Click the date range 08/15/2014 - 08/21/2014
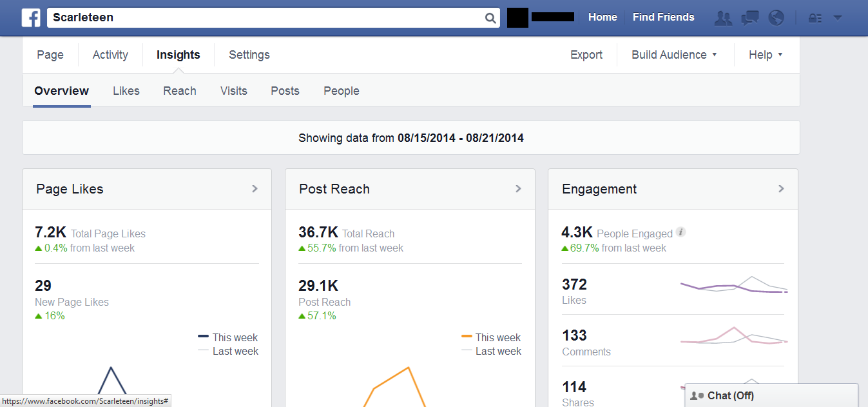 click(x=461, y=137)
